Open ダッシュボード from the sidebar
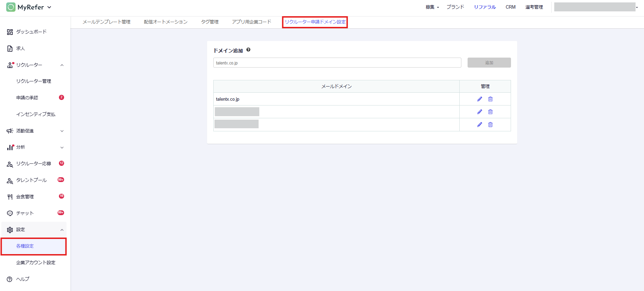 [x=31, y=32]
